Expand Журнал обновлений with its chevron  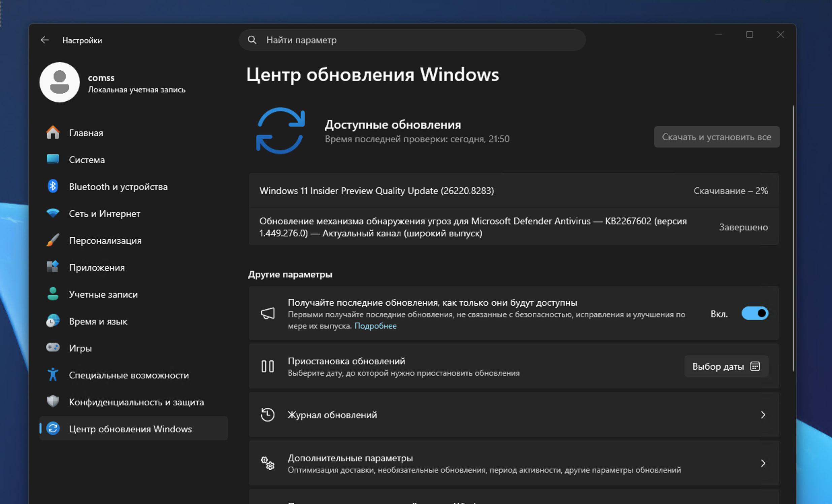pos(763,415)
